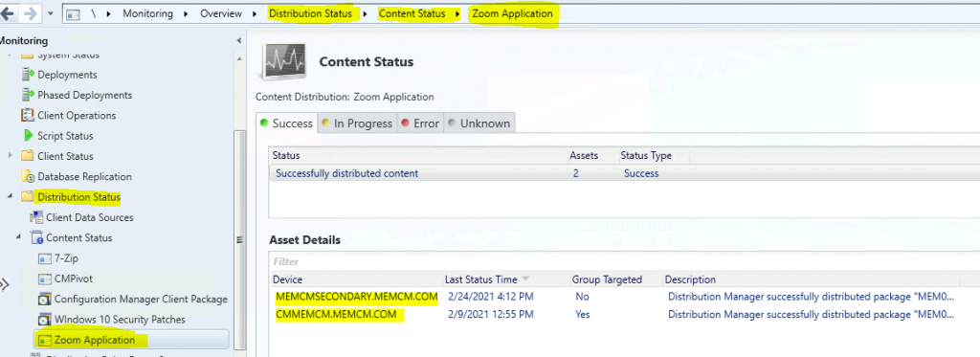Switch to the Error tab
This screenshot has height=357, width=980.
[421, 123]
